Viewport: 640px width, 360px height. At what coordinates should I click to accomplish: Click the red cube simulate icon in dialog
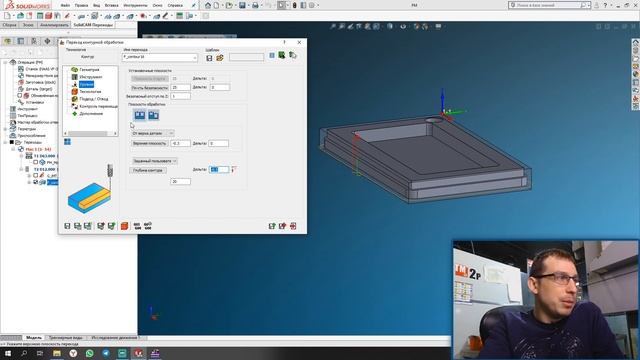pyautogui.click(x=124, y=226)
